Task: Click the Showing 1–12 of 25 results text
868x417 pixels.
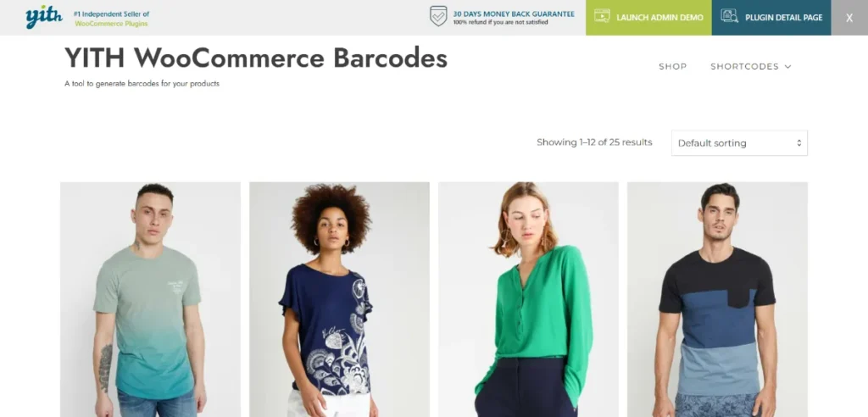Action: [594, 142]
